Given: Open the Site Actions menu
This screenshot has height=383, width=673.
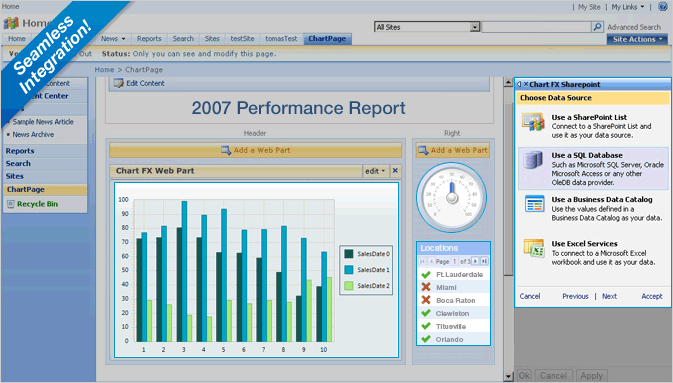Looking at the screenshot, I should 637,39.
